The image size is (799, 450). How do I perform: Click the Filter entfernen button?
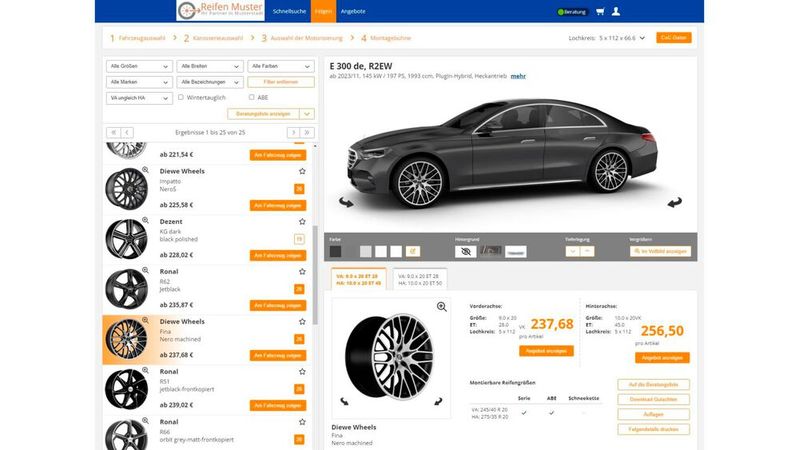coord(281,82)
